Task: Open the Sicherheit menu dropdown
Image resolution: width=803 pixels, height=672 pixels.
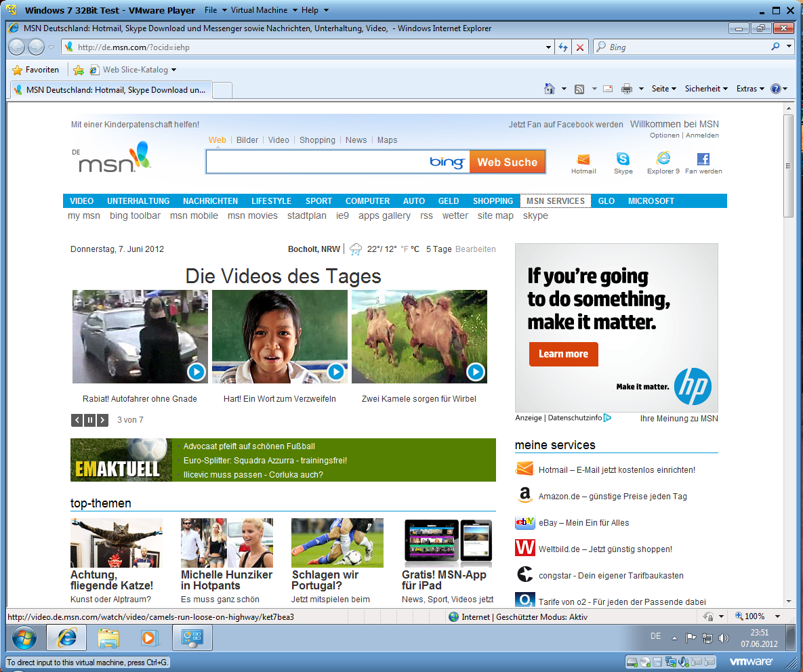Action: (706, 89)
